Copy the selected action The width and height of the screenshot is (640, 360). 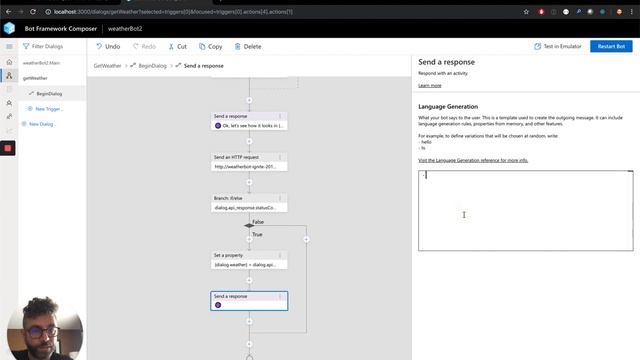click(x=211, y=47)
